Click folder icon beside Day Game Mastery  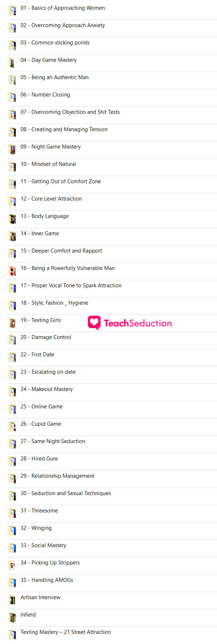pos(12,63)
